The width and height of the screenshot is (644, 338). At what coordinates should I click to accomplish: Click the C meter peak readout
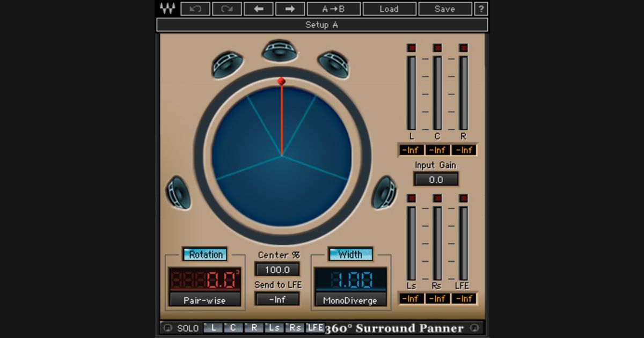click(x=438, y=150)
